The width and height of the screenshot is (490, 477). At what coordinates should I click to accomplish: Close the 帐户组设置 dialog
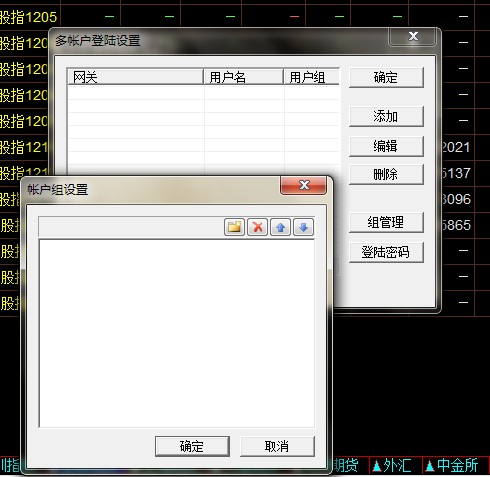[x=304, y=185]
